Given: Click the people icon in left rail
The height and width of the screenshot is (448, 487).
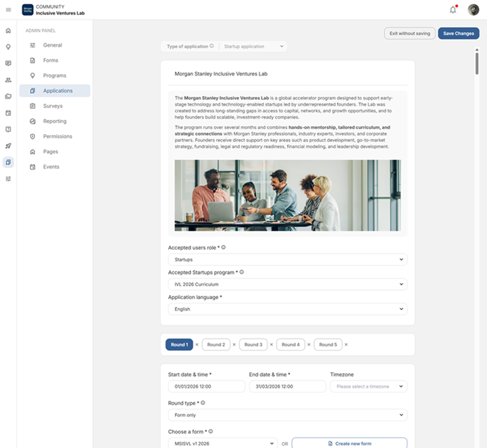Looking at the screenshot, I should 8,80.
